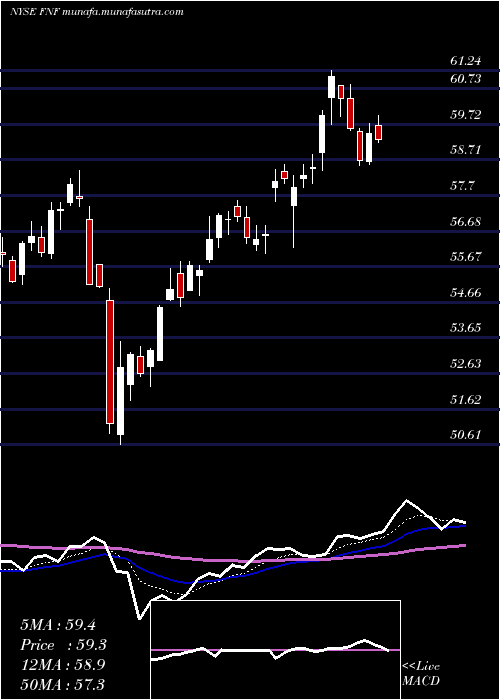The height and width of the screenshot is (700, 500).
Task: Click the 12MA : 58.9 readout
Action: click(x=62, y=665)
